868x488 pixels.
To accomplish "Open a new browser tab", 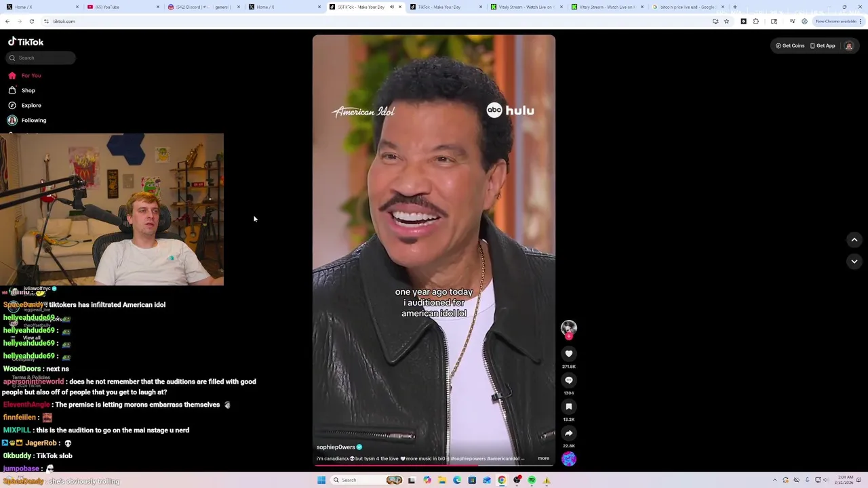I will click(735, 7).
